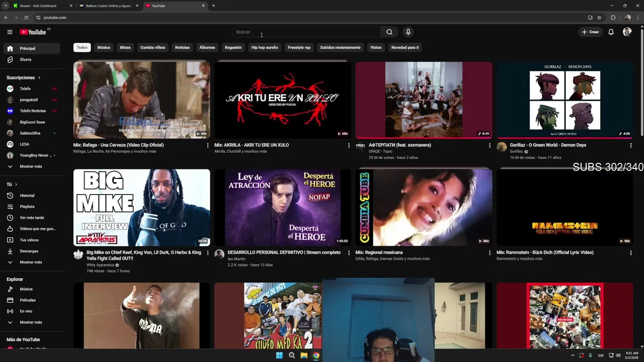Screen dimensions: 644x362
Task: Show hidden system tray icons
Action: 572,355
